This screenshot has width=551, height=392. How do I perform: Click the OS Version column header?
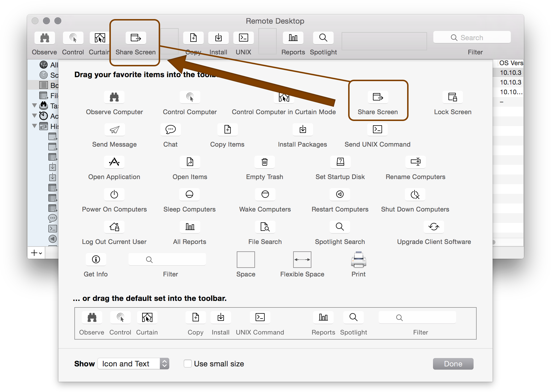[x=511, y=63]
